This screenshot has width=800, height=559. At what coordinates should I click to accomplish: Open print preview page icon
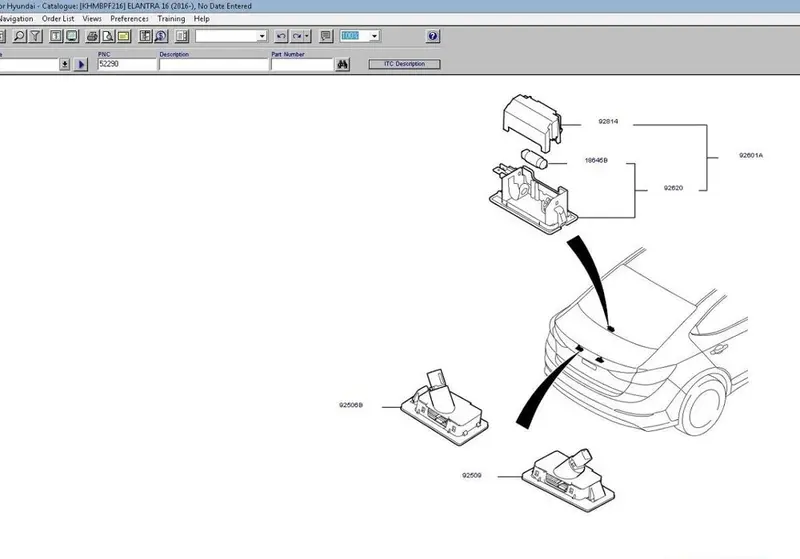108,36
